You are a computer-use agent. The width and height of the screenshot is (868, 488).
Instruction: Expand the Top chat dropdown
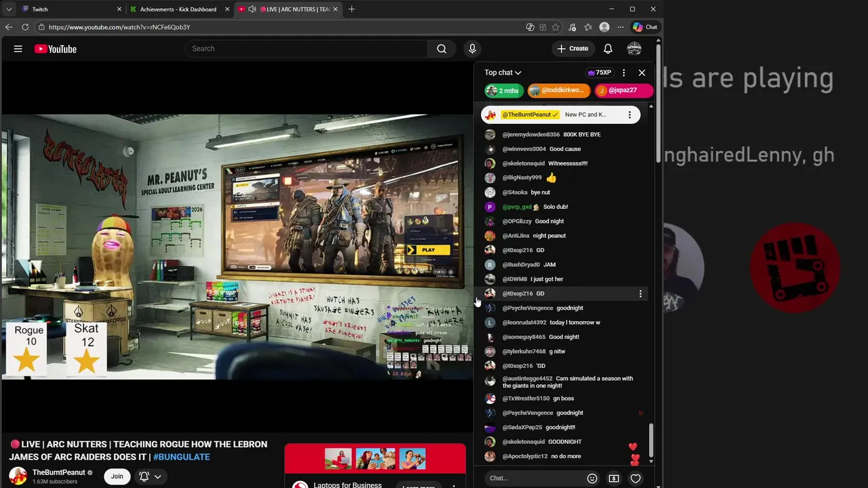click(x=502, y=73)
